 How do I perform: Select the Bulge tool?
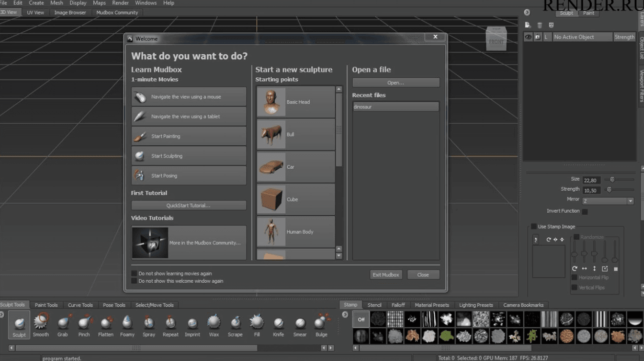[322, 325]
